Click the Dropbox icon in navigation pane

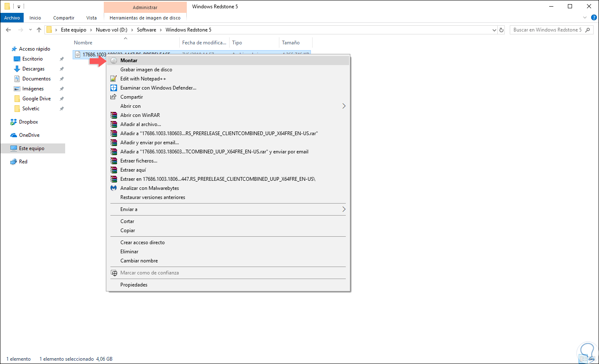click(x=14, y=122)
